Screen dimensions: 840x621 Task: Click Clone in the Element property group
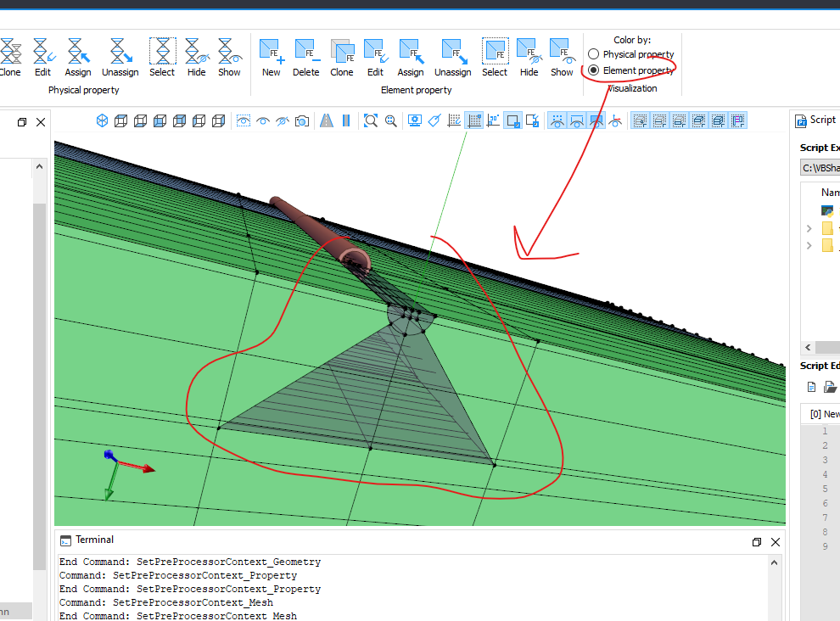pyautogui.click(x=342, y=58)
